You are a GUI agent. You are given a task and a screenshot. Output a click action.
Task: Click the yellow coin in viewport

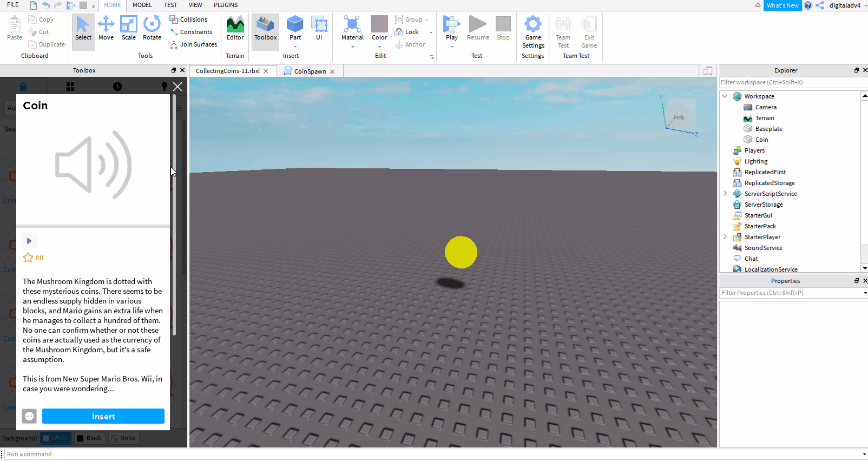[x=461, y=252]
